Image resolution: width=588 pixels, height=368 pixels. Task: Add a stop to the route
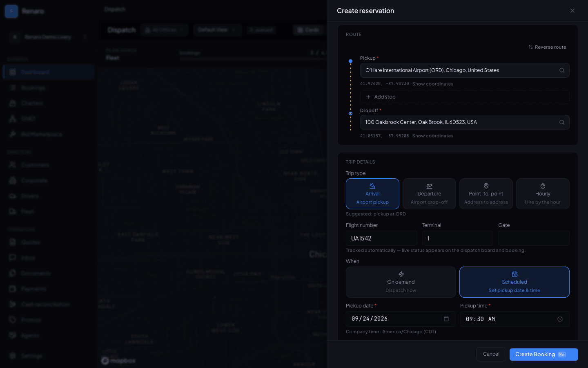465,97
